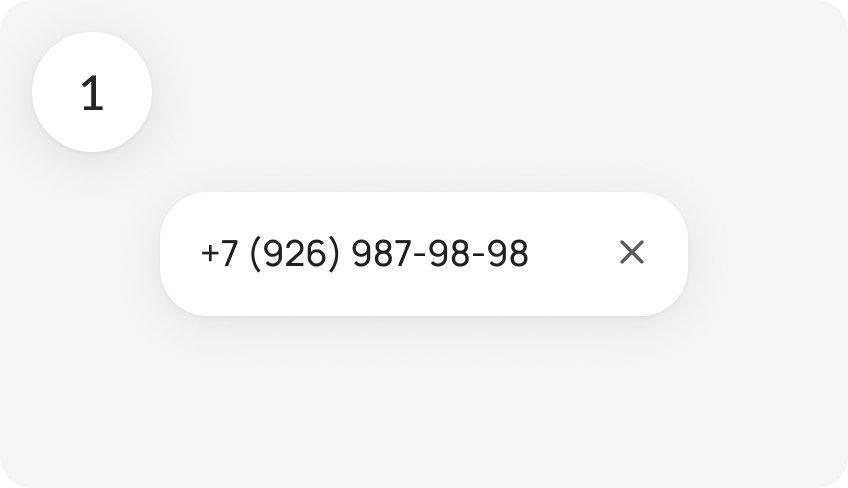The width and height of the screenshot is (848, 488).
Task: Click the middle 98 digit group
Action: coord(449,253)
